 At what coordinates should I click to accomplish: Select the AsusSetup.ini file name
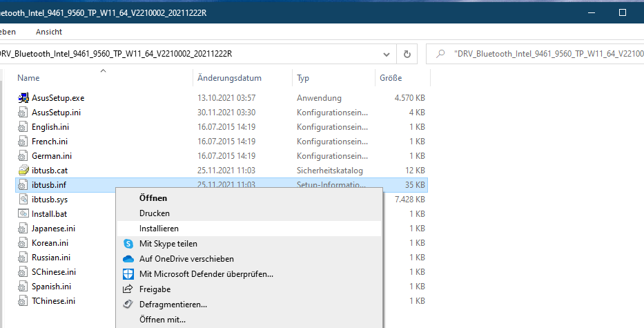point(57,113)
